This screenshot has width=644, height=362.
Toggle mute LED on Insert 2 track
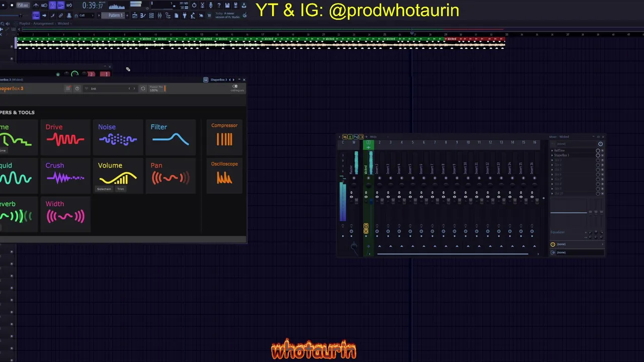tap(379, 178)
